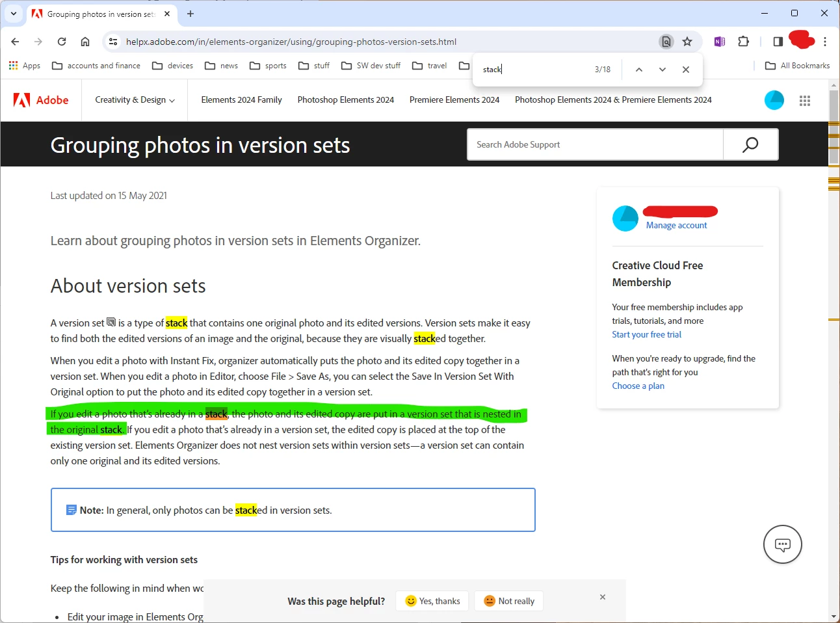Open the Apps bookmarks shortcut

pos(24,66)
